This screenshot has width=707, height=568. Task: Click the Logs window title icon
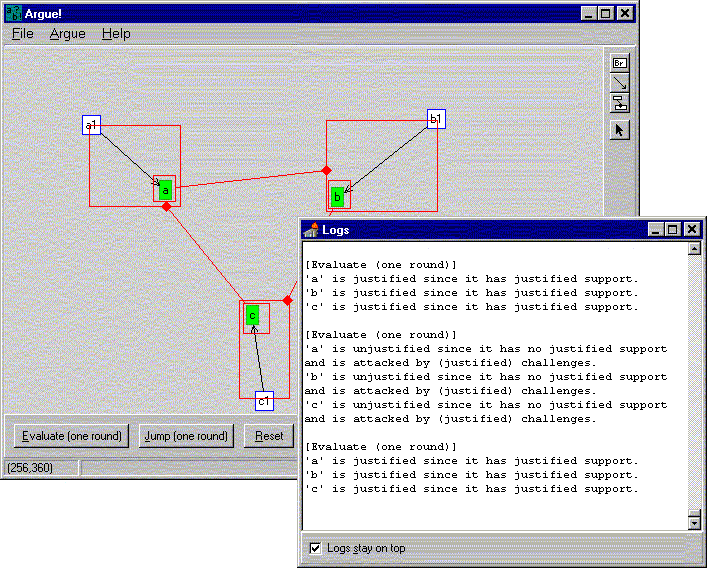click(311, 229)
